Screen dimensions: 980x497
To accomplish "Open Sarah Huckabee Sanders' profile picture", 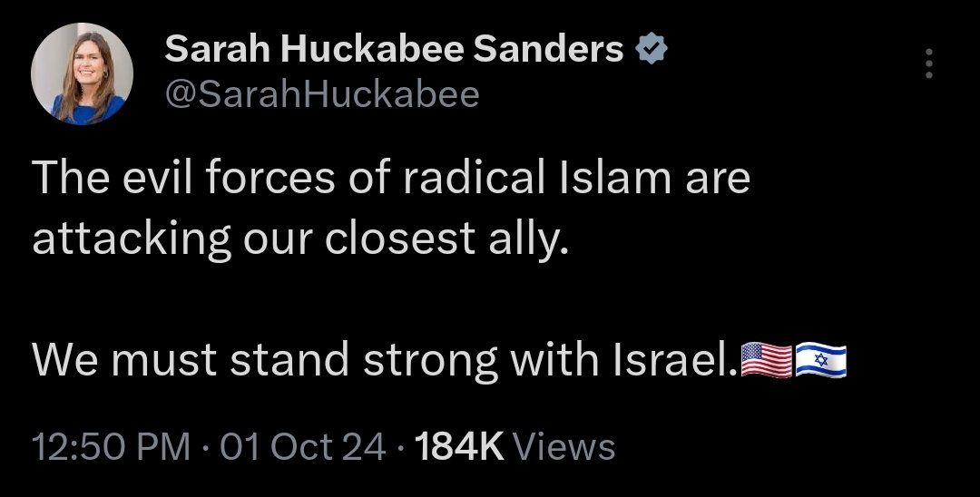I will (83, 73).
